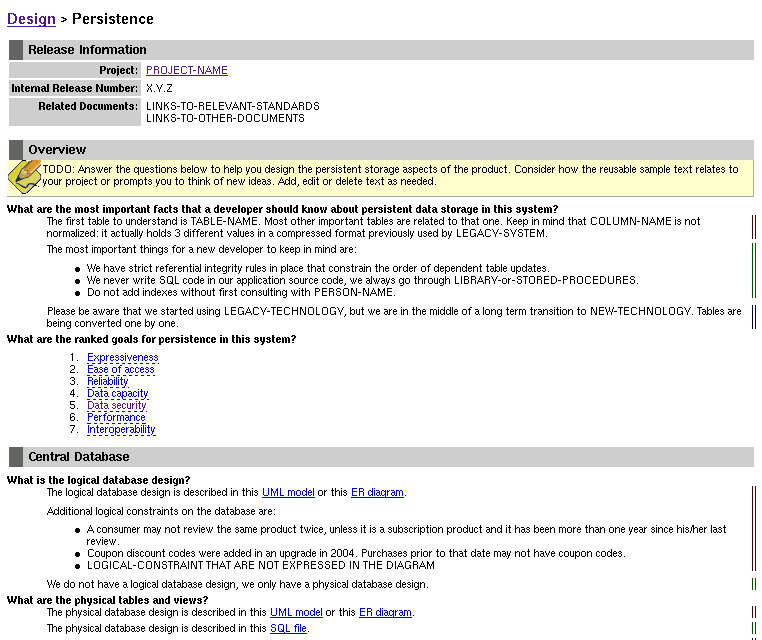Open the SQL file link
The height and width of the screenshot is (640, 762).
tap(288, 629)
